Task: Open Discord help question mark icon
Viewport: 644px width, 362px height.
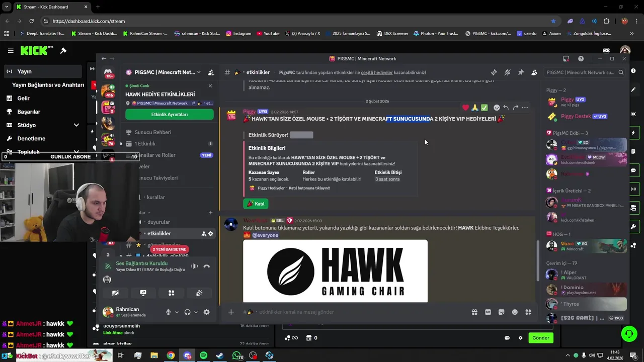Action: (581, 59)
